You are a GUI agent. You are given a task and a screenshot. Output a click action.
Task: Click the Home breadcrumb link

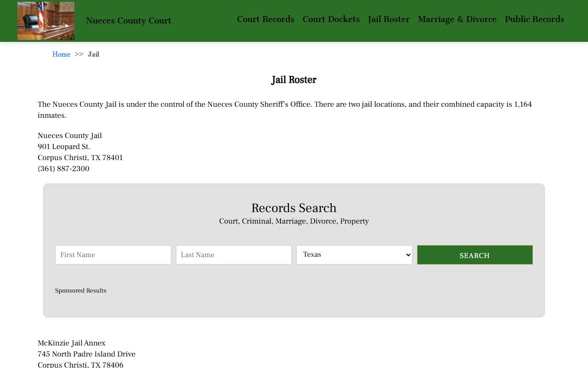click(61, 54)
